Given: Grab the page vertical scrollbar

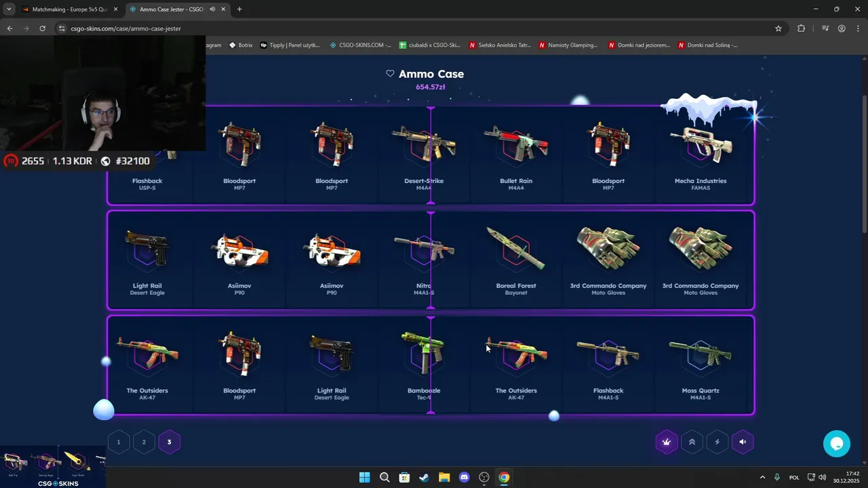Looking at the screenshot, I should pos(864,166).
